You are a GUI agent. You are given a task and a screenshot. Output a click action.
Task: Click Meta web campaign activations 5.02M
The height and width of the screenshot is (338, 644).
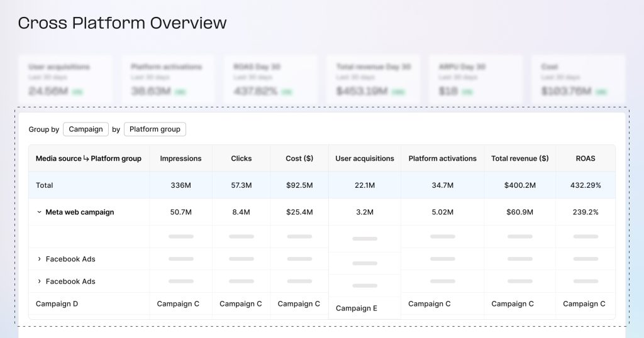click(442, 212)
